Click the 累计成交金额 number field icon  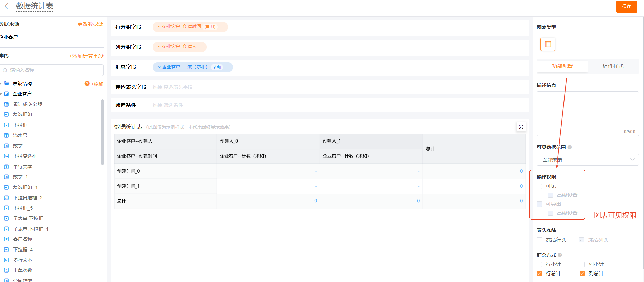tap(6, 104)
